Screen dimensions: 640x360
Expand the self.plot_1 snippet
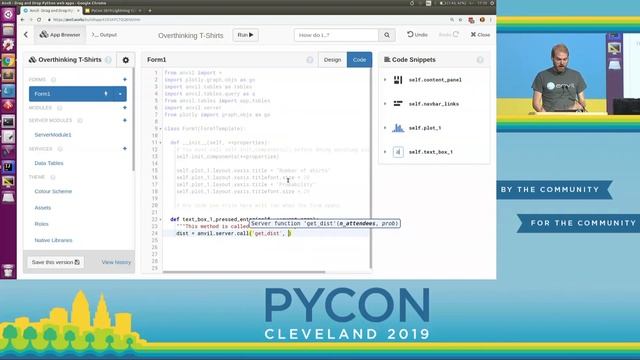click(385, 128)
